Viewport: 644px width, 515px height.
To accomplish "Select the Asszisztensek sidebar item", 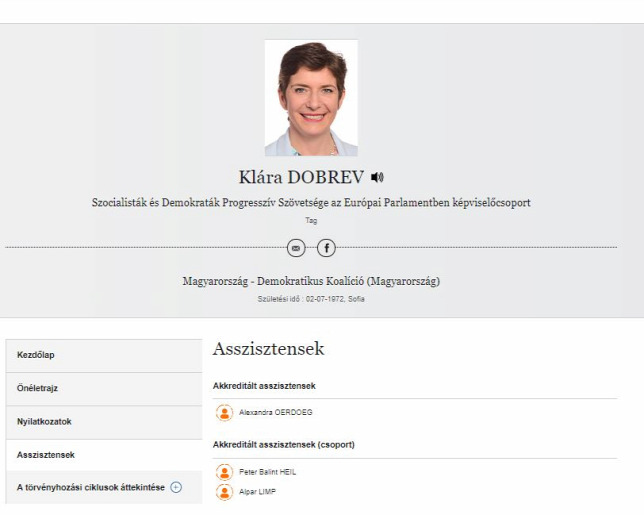I will [104, 455].
